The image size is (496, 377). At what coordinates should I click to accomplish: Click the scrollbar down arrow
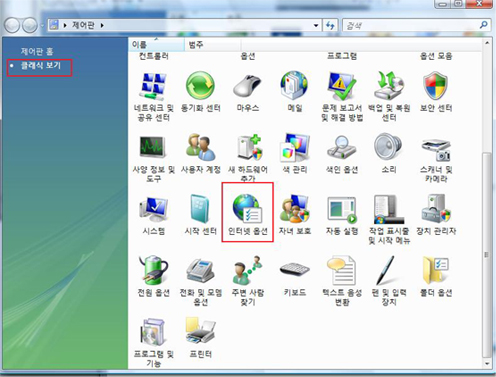click(x=487, y=364)
